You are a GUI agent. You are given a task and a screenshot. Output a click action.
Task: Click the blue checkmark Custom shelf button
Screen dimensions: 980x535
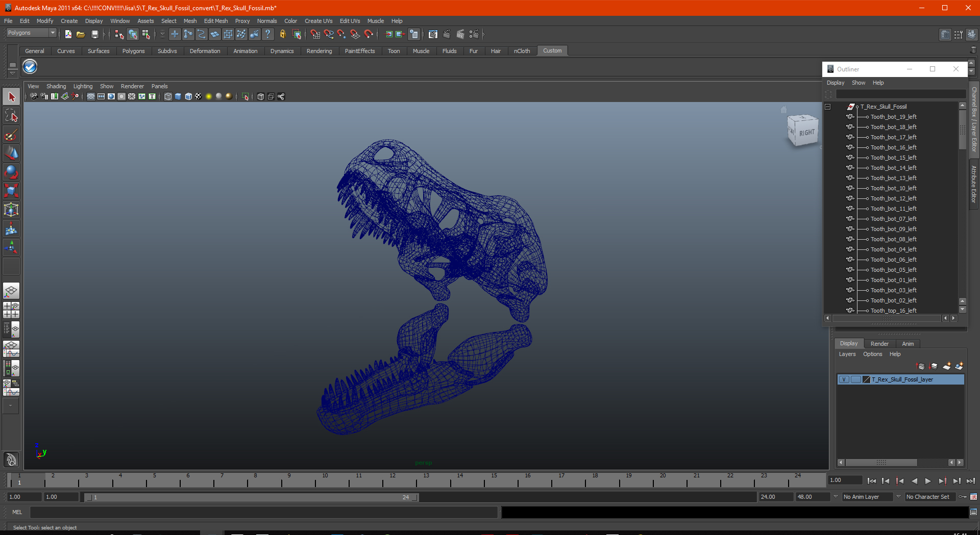[x=30, y=67]
